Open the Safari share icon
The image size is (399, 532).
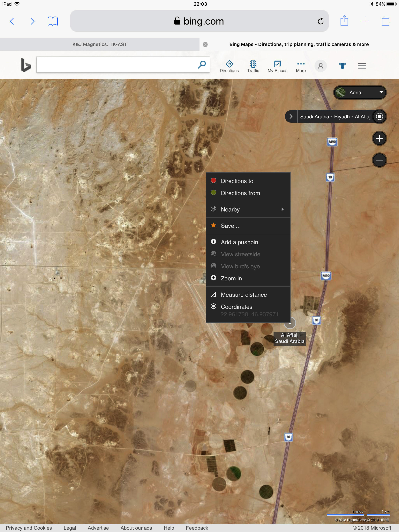[344, 21]
